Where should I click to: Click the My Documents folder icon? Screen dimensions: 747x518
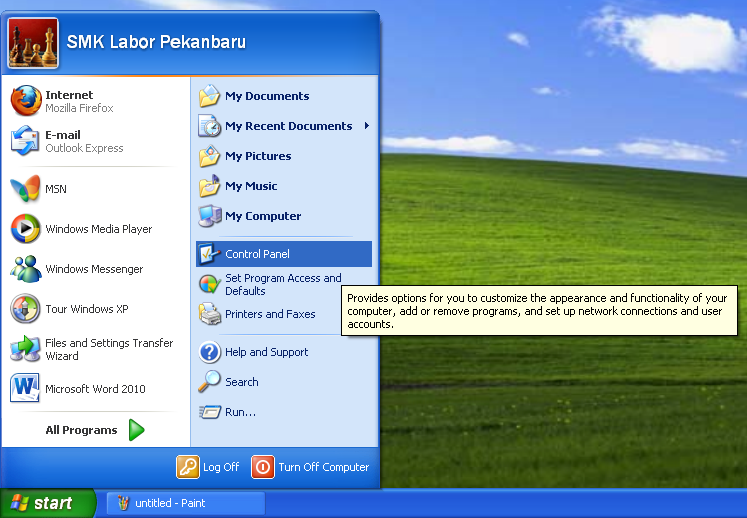[210, 96]
